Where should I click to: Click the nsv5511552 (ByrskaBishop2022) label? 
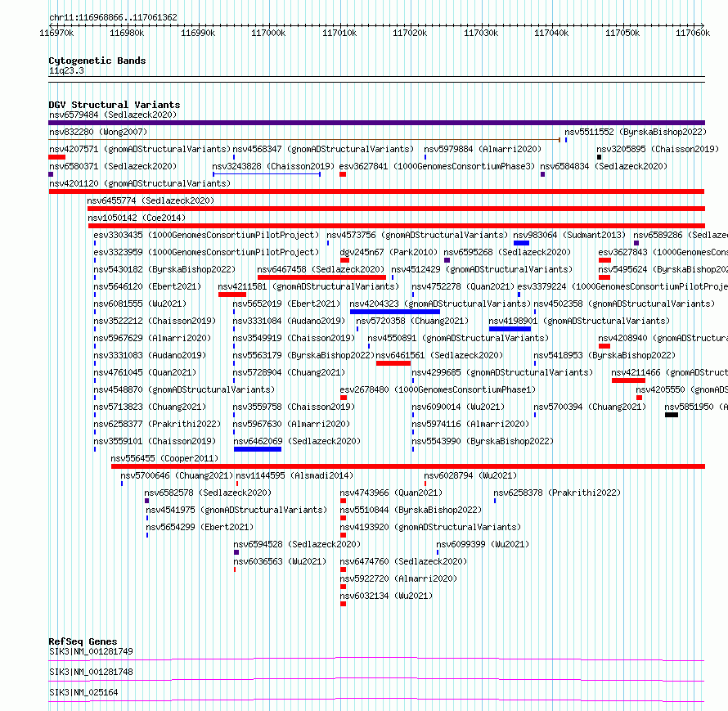coord(636,132)
